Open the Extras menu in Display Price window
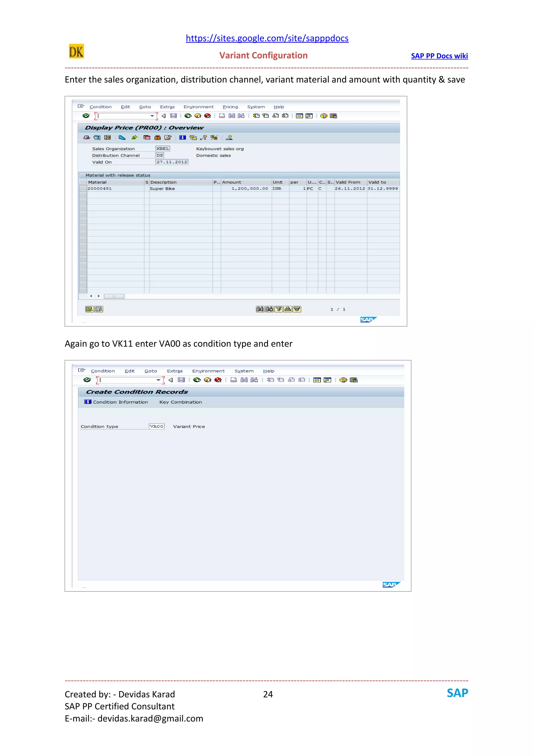Viewport: 534px width, 756px height. tap(167, 107)
